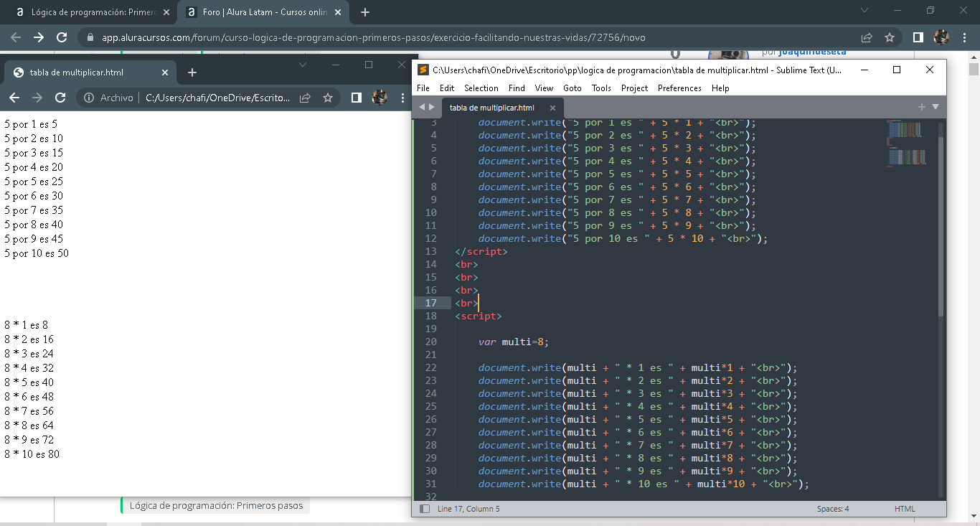Image resolution: width=980 pixels, height=526 pixels.
Task: Share the Alura page via share icon
Action: 867,37
